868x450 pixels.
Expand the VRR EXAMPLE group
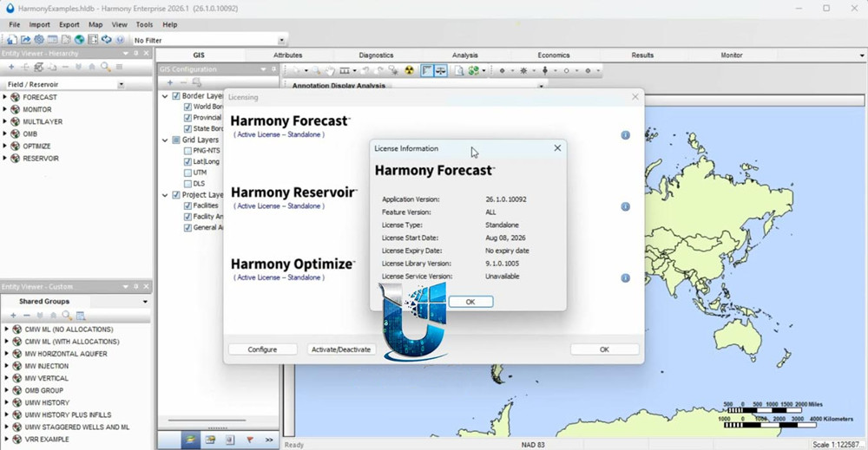pyautogui.click(x=7, y=439)
